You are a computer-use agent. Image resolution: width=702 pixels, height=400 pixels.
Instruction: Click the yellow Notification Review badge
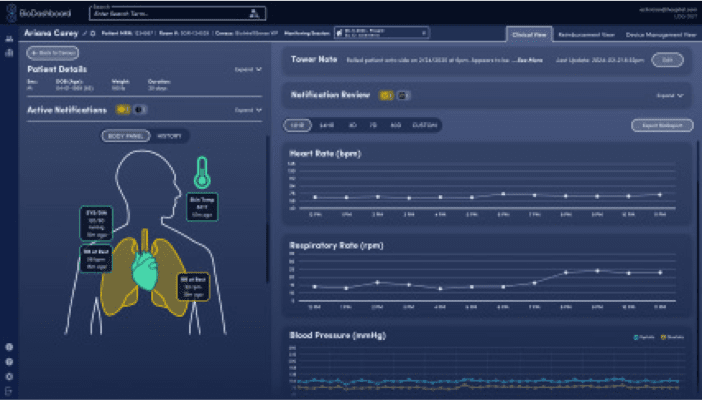[x=385, y=95]
